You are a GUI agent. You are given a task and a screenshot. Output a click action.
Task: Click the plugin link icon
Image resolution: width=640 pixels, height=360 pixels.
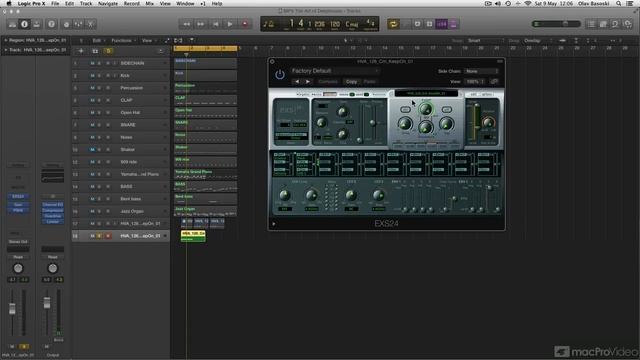494,82
